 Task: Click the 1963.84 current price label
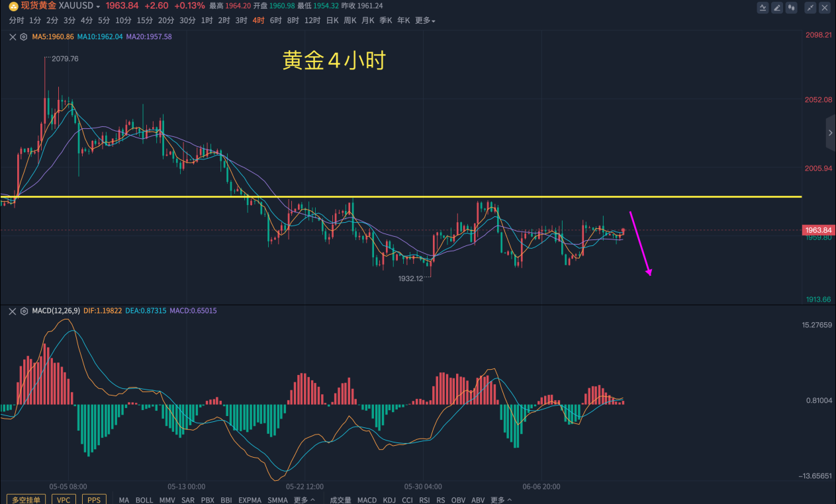pyautogui.click(x=818, y=230)
